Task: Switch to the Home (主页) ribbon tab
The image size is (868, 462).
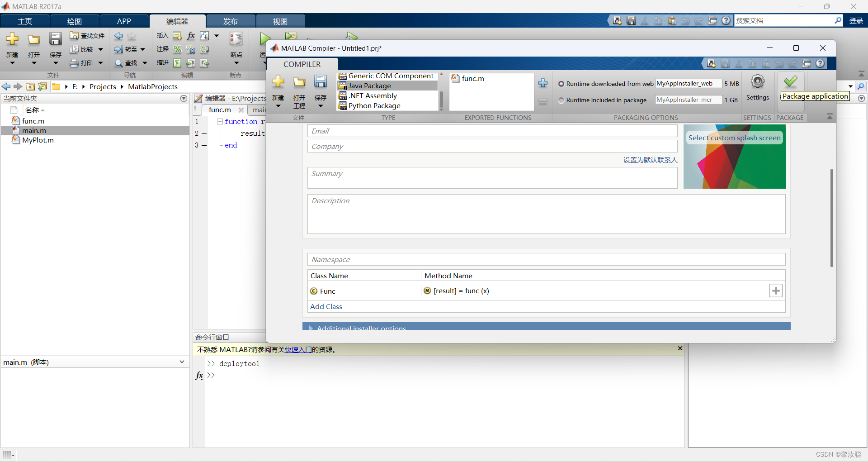Action: (x=25, y=21)
